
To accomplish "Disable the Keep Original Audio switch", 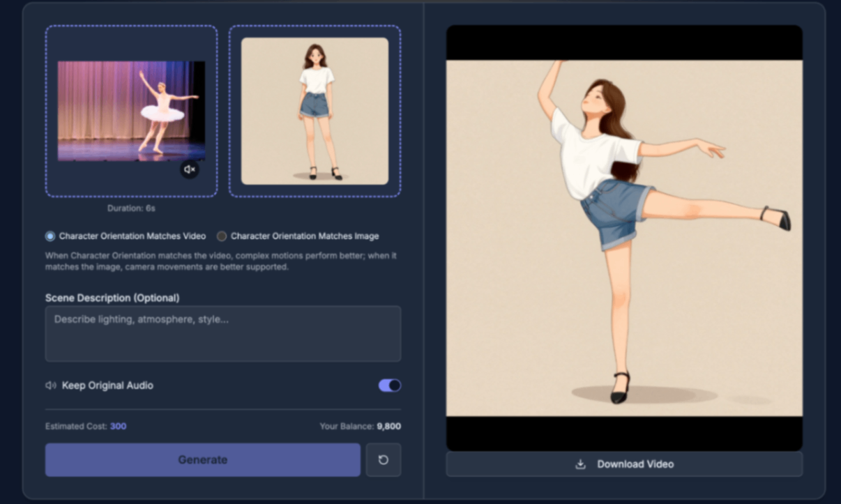I will 389,385.
